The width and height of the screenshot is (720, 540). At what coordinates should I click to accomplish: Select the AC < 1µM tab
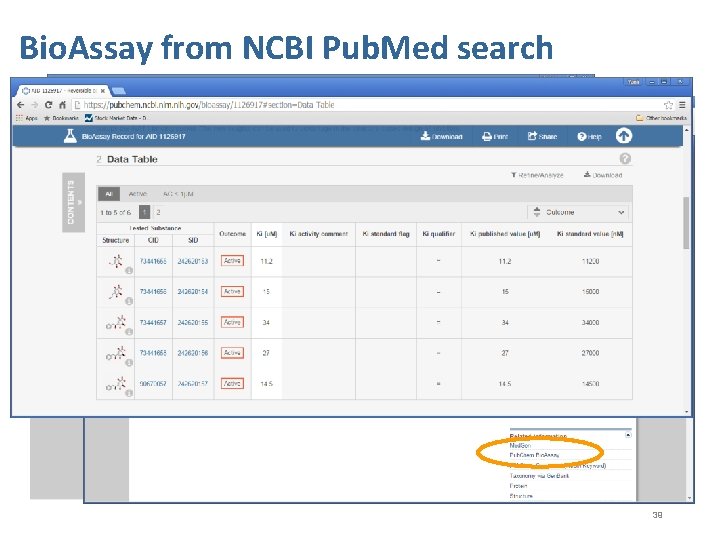(178, 194)
